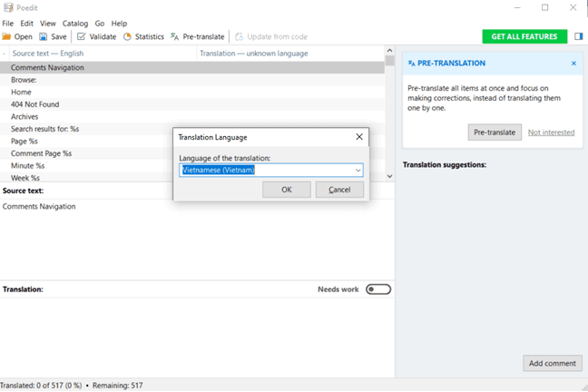Click the Poedit app icon in title bar
Image resolution: width=588 pixels, height=392 pixels.
[8, 7]
